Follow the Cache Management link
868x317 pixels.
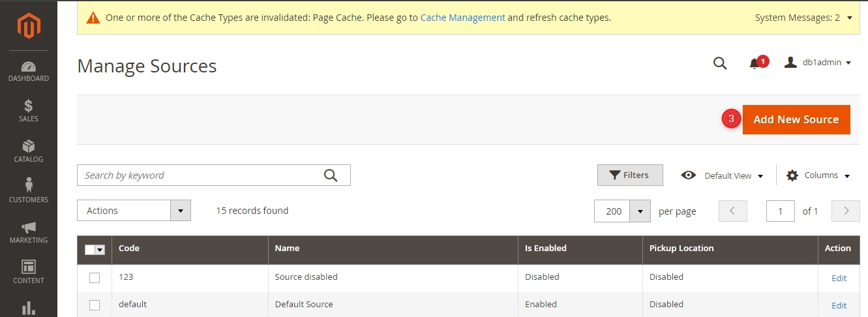click(x=462, y=18)
